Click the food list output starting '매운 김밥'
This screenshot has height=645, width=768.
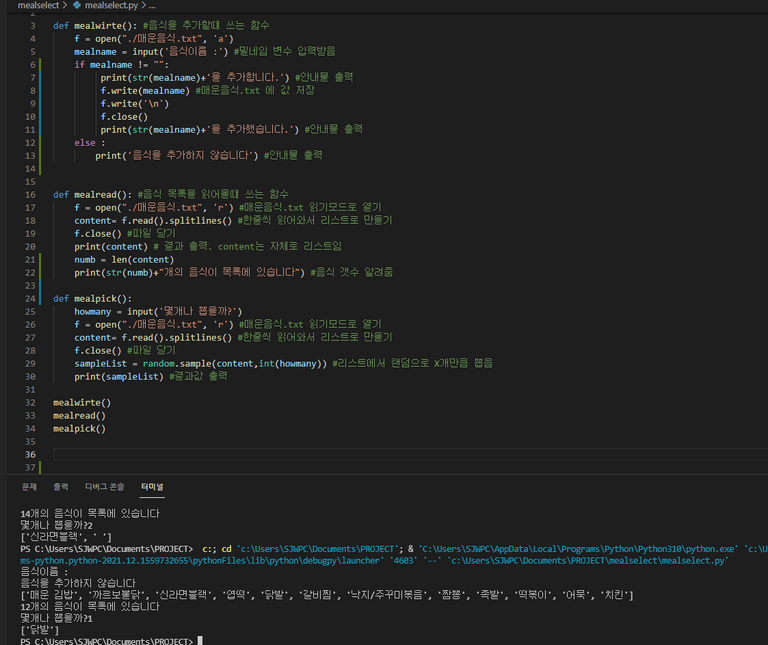coord(327,595)
